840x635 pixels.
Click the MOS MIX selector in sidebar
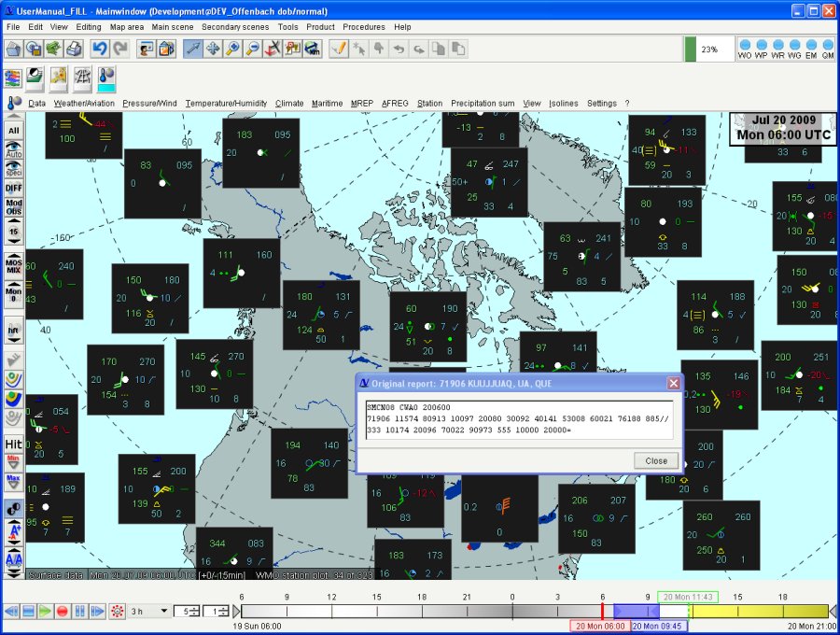pos(14,266)
